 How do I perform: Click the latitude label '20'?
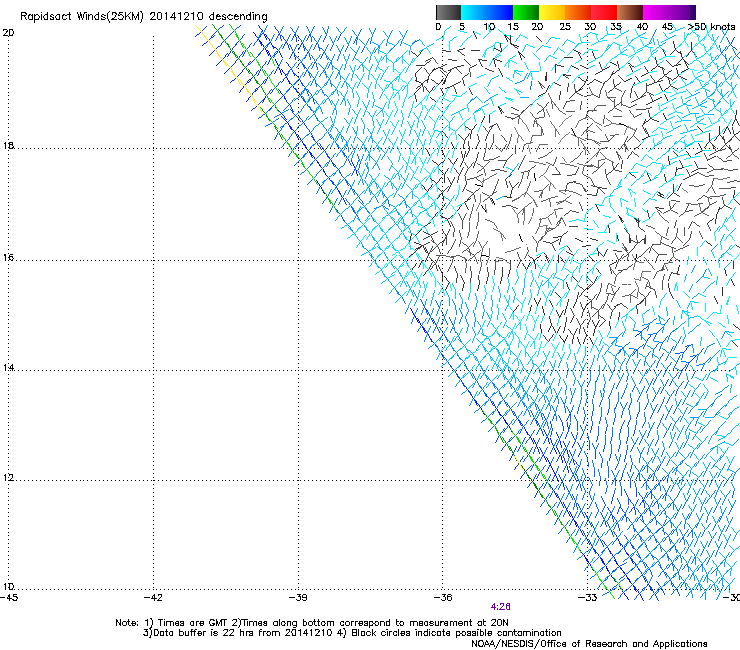8,33
